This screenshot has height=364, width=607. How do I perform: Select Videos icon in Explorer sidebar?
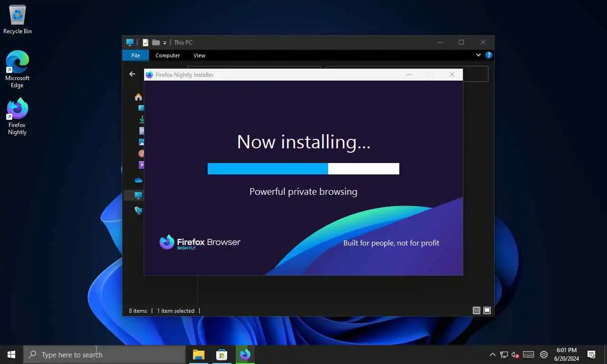coord(141,165)
